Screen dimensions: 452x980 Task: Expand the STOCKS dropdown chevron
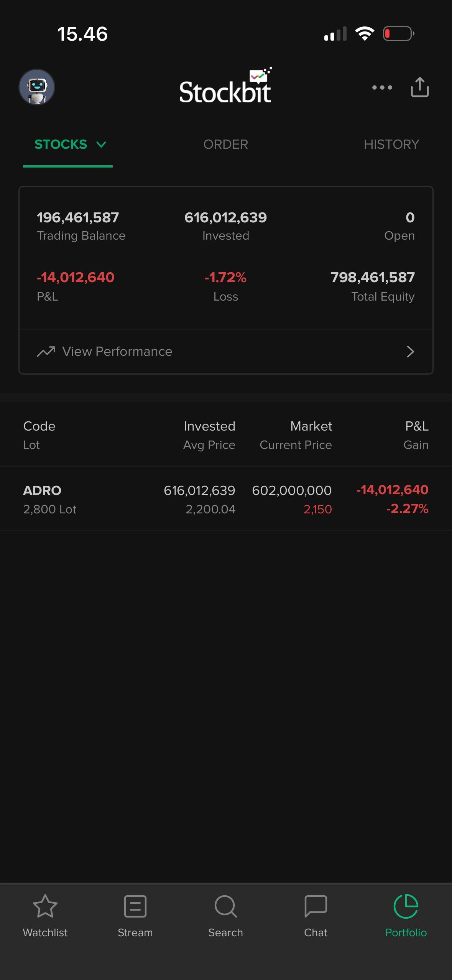101,145
